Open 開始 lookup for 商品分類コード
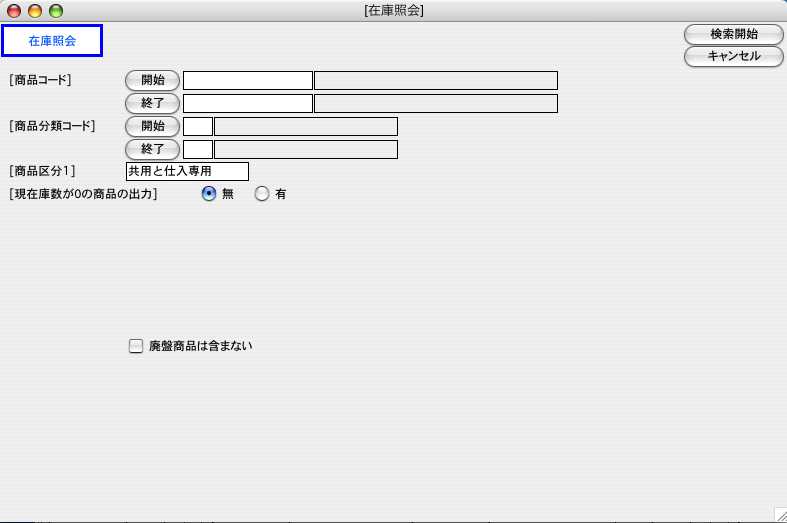This screenshot has height=523, width=787. pos(152,126)
